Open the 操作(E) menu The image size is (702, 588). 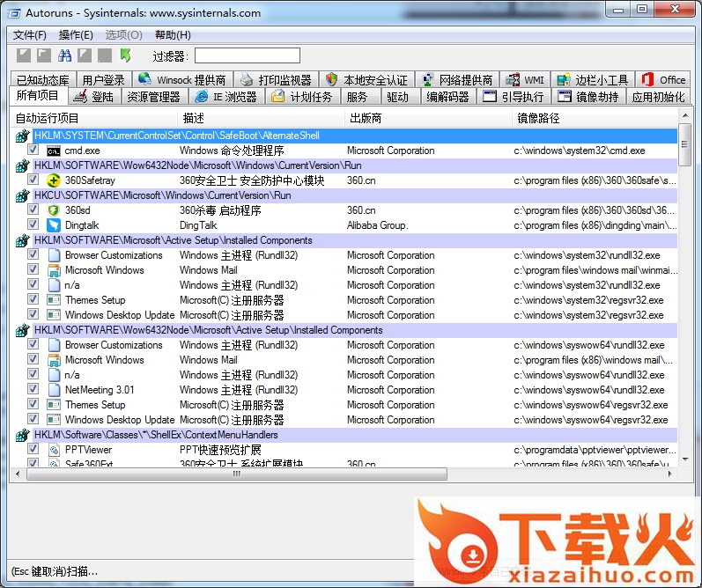[76, 35]
